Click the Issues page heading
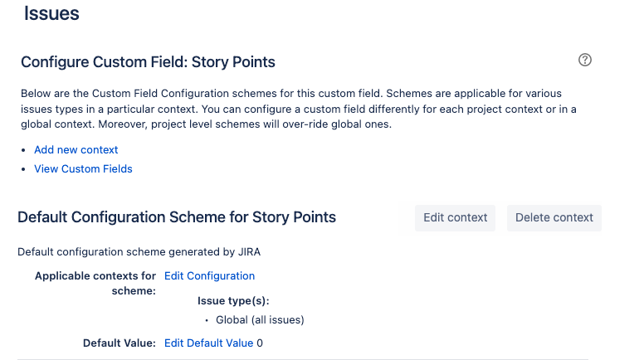The width and height of the screenshot is (644, 360). 51,13
